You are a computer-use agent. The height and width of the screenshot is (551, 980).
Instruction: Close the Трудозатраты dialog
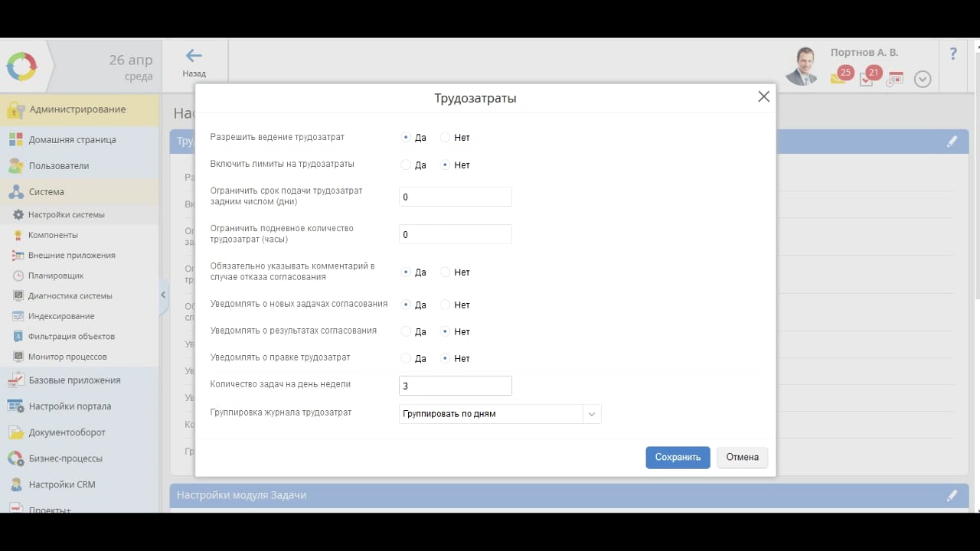[763, 97]
